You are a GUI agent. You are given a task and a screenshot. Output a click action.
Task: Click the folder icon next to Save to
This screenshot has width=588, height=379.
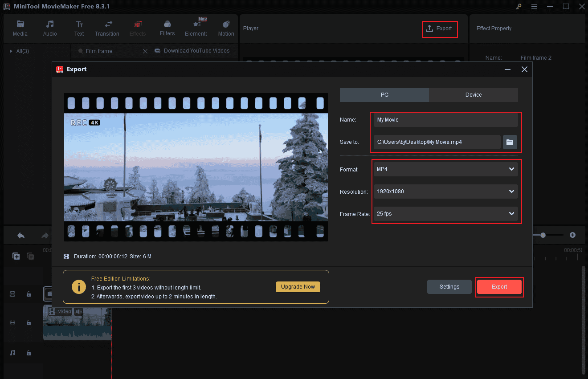coord(510,142)
